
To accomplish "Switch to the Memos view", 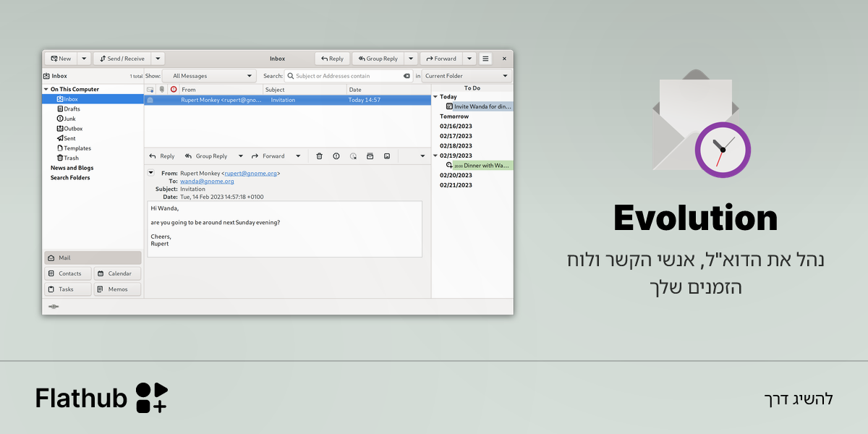I will click(118, 289).
